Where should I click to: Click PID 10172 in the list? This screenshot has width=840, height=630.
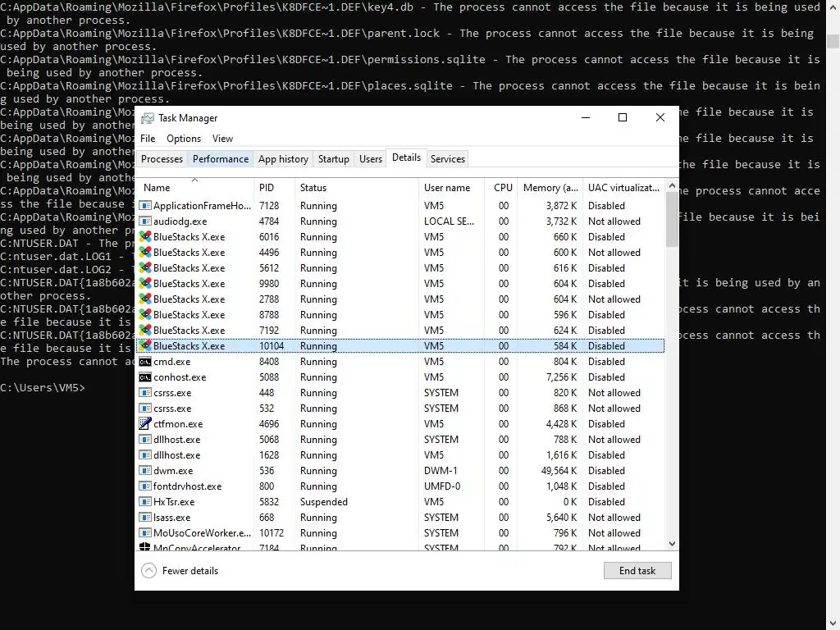[272, 533]
